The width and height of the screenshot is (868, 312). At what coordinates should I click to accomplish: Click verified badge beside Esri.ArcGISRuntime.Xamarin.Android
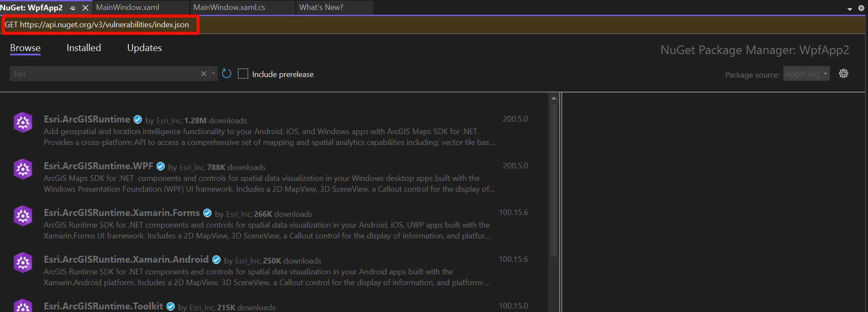(216, 260)
